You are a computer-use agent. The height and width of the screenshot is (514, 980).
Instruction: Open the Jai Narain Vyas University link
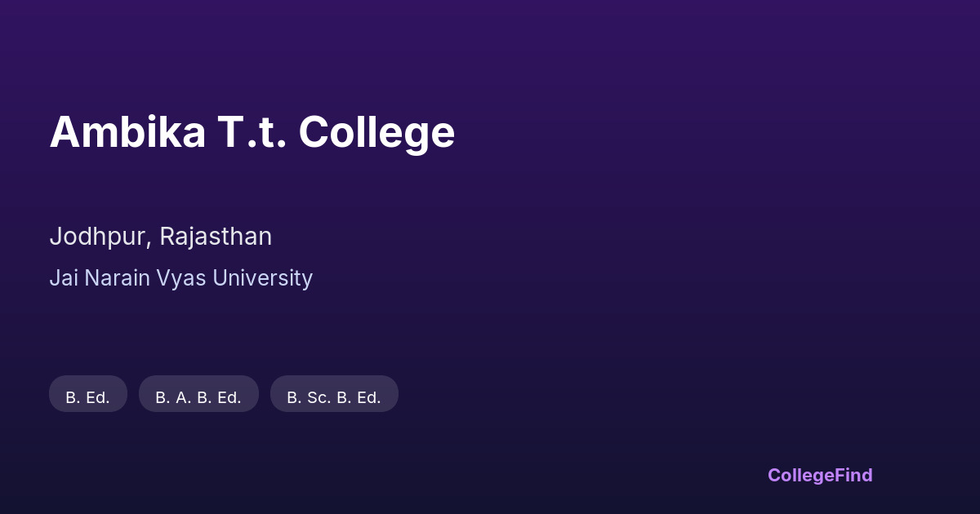180,278
